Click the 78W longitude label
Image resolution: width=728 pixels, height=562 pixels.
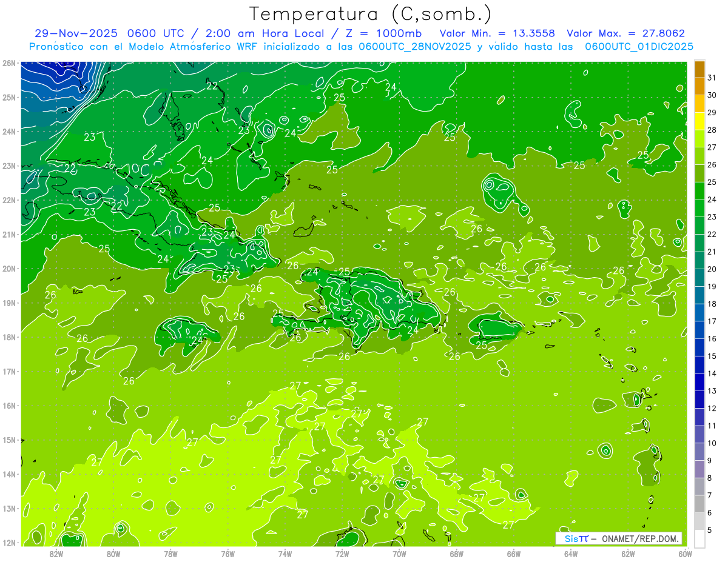(x=170, y=554)
